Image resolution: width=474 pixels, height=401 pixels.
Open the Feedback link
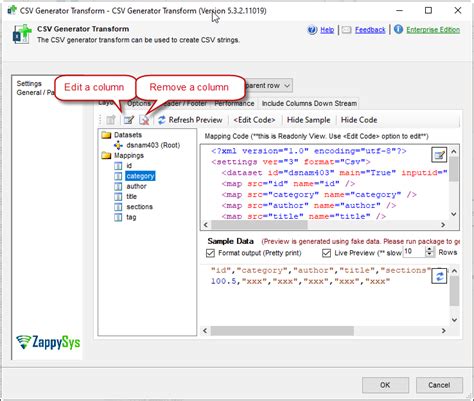[370, 30]
